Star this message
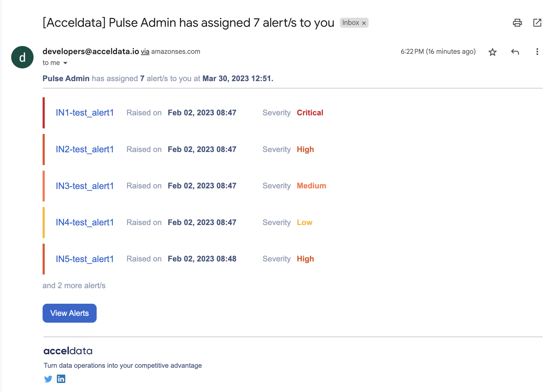The image size is (551, 392). pyautogui.click(x=493, y=52)
